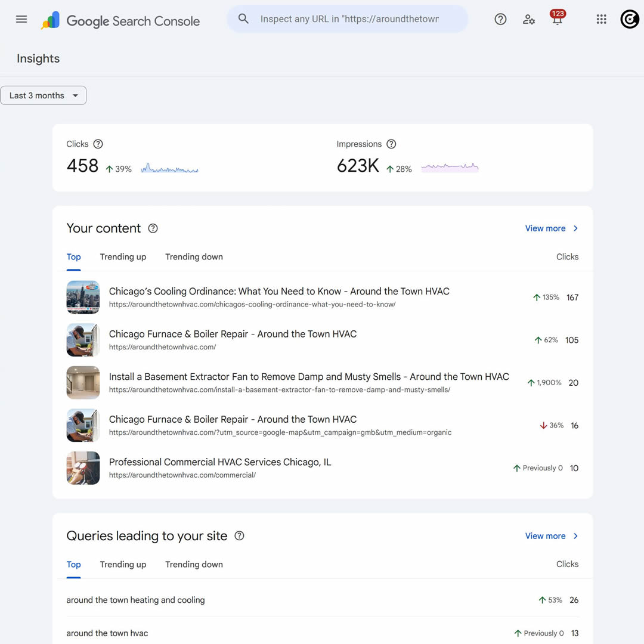
Task: Click View more chevron in Queries section
Action: pos(575,536)
